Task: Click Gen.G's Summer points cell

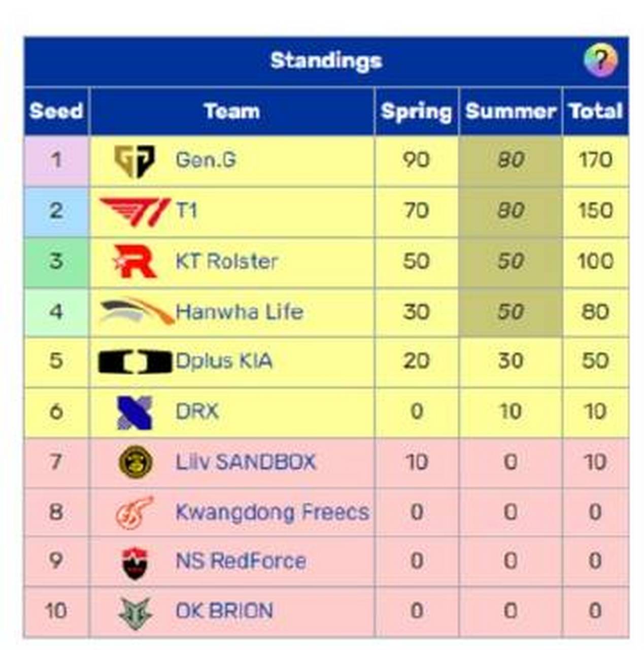Action: [511, 160]
